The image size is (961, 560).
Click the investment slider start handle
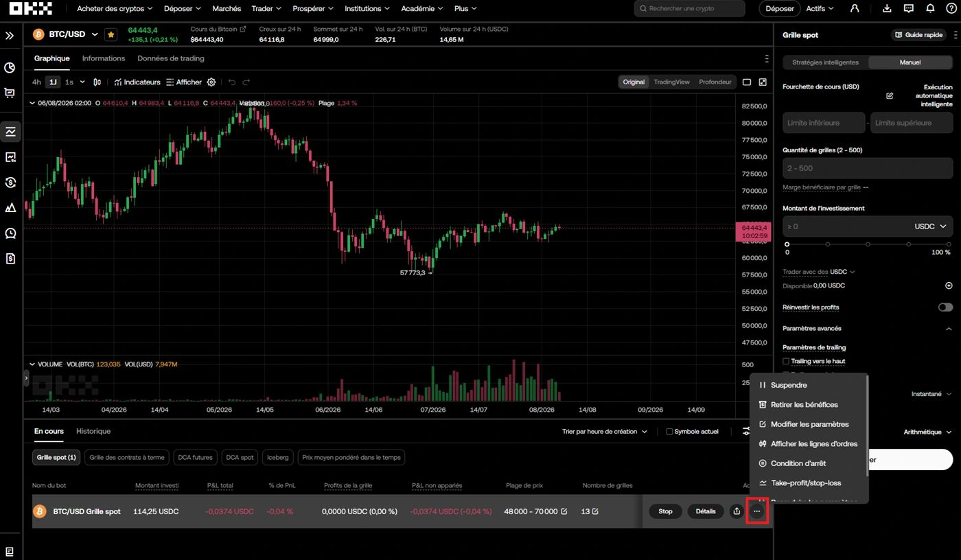pyautogui.click(x=787, y=244)
